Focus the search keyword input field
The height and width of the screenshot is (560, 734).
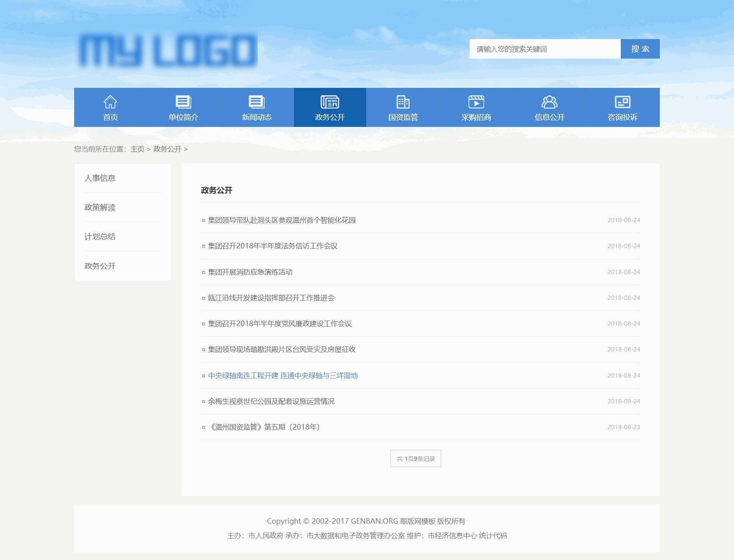545,49
